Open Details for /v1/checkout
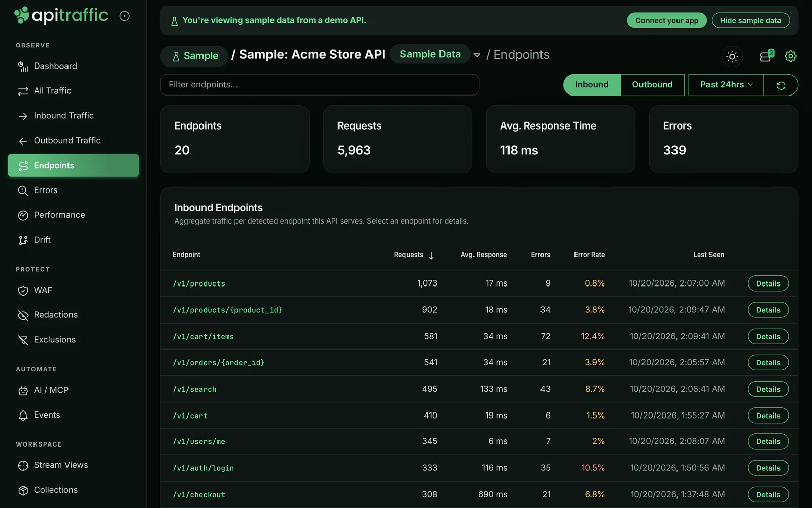This screenshot has height=508, width=812. coord(768,495)
